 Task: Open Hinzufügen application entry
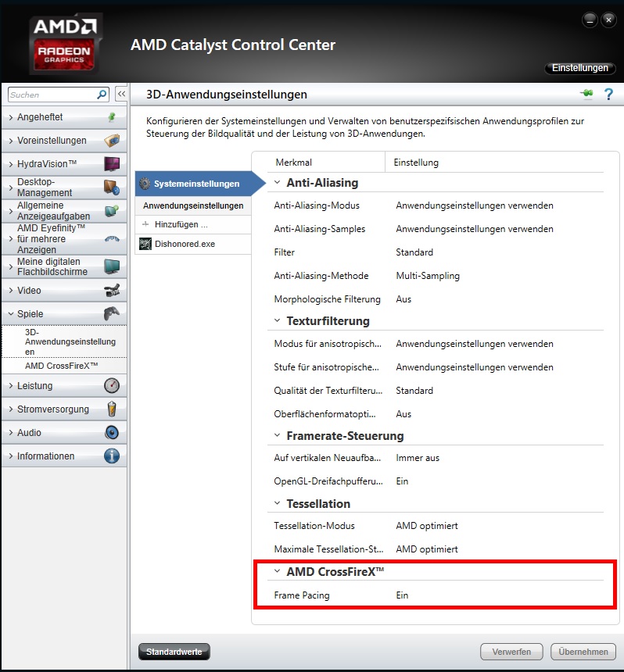[x=193, y=224]
